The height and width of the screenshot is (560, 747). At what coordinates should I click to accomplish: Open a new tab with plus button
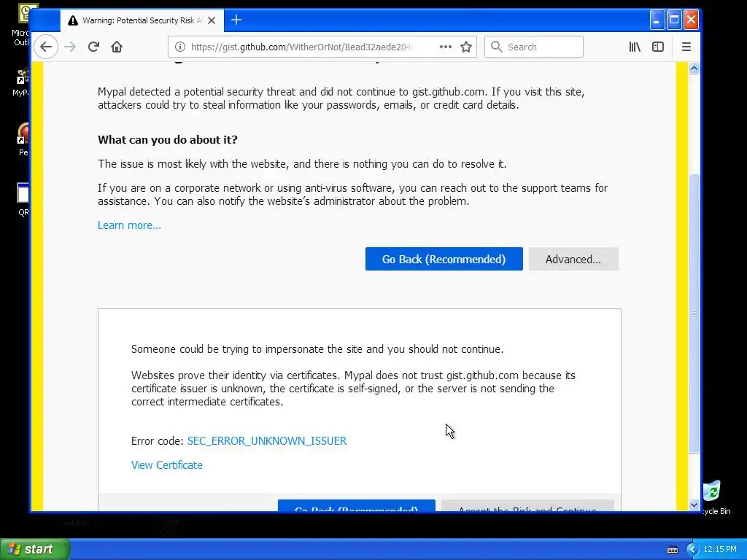[x=236, y=20]
